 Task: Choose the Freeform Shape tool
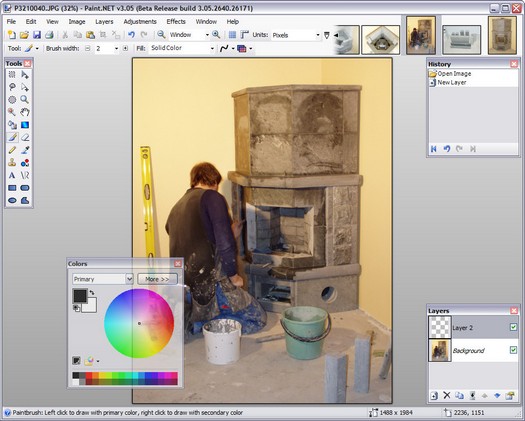(25, 200)
